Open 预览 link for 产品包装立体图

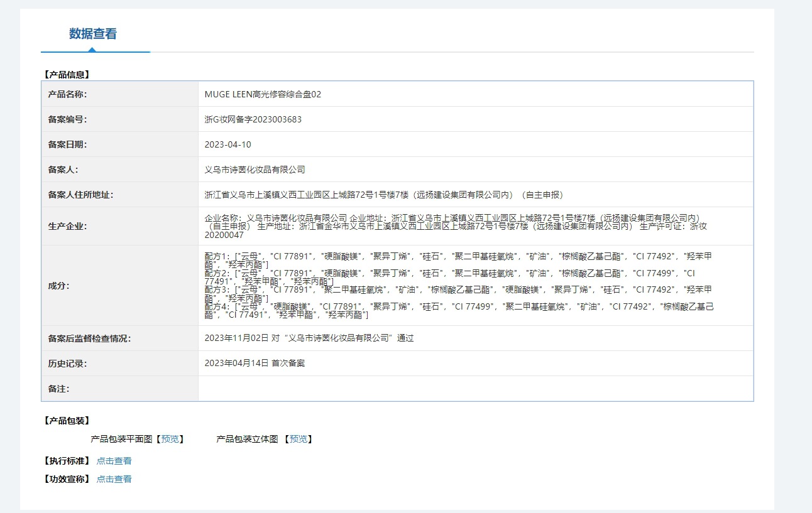pyautogui.click(x=299, y=439)
